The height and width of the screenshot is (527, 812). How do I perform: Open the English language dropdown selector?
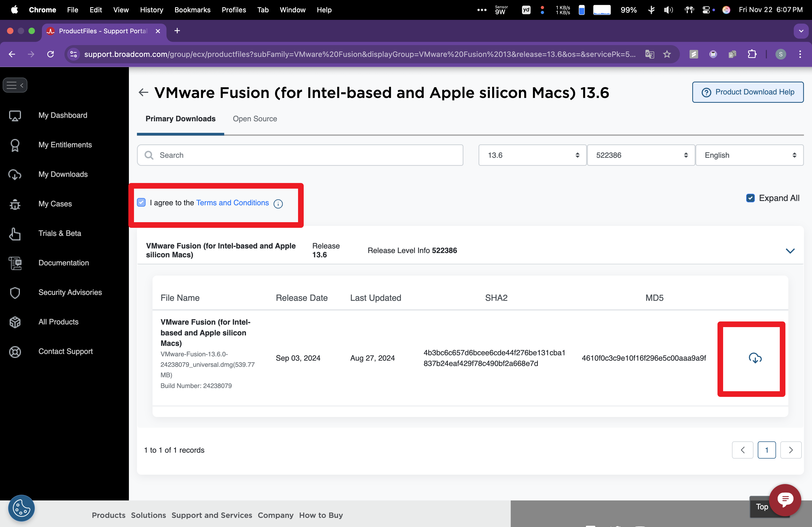(x=748, y=155)
